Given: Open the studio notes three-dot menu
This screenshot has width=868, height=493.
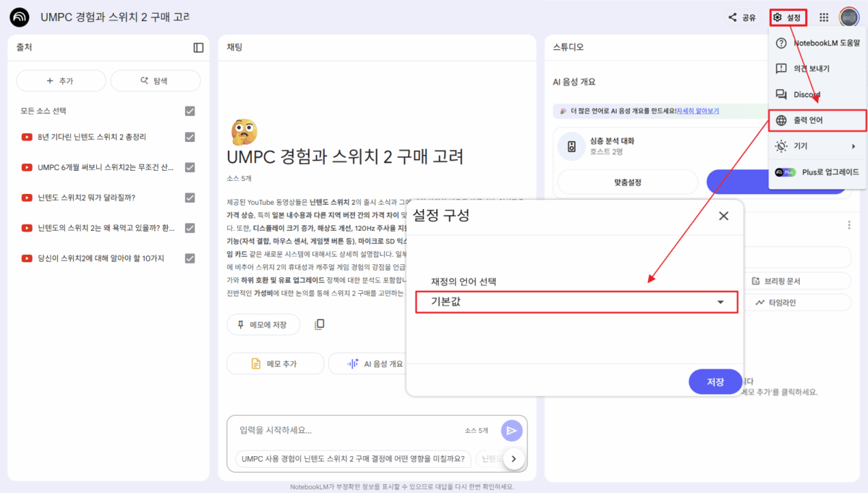Looking at the screenshot, I should [849, 225].
